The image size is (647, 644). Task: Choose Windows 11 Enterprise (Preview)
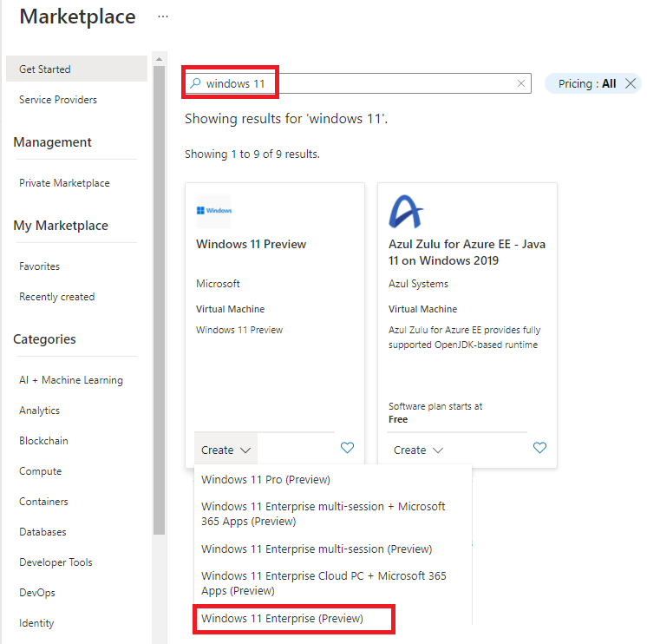(282, 619)
